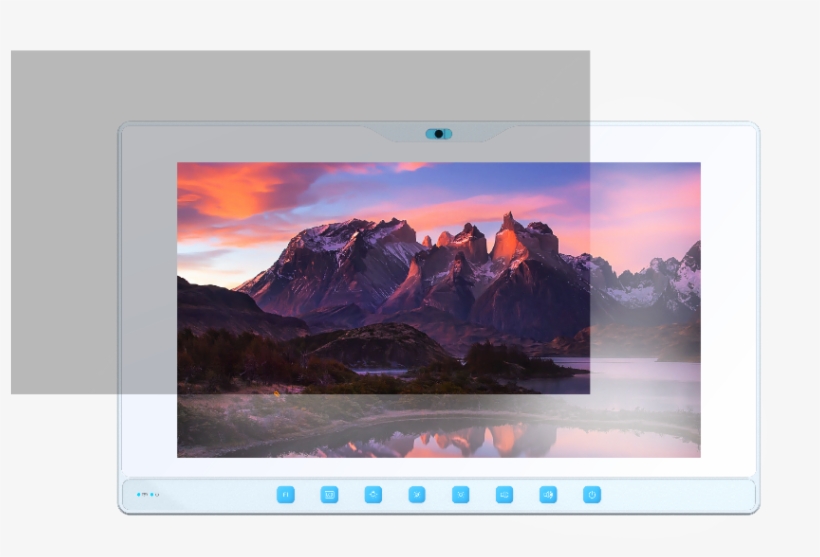Click the calm lake water on the right

tap(650, 380)
